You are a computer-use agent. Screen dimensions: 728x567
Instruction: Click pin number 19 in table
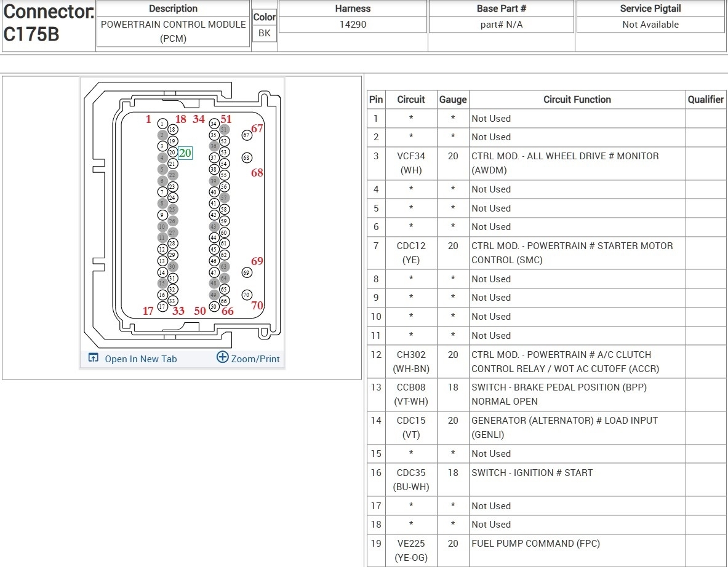[376, 544]
